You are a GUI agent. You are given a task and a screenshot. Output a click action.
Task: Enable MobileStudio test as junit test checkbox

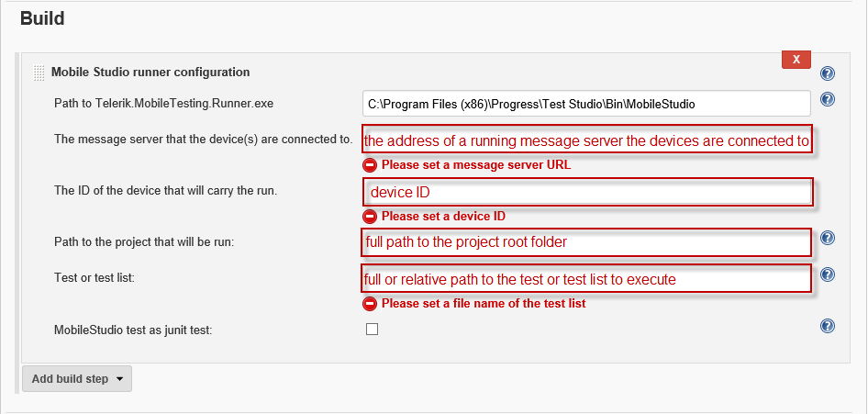(372, 330)
